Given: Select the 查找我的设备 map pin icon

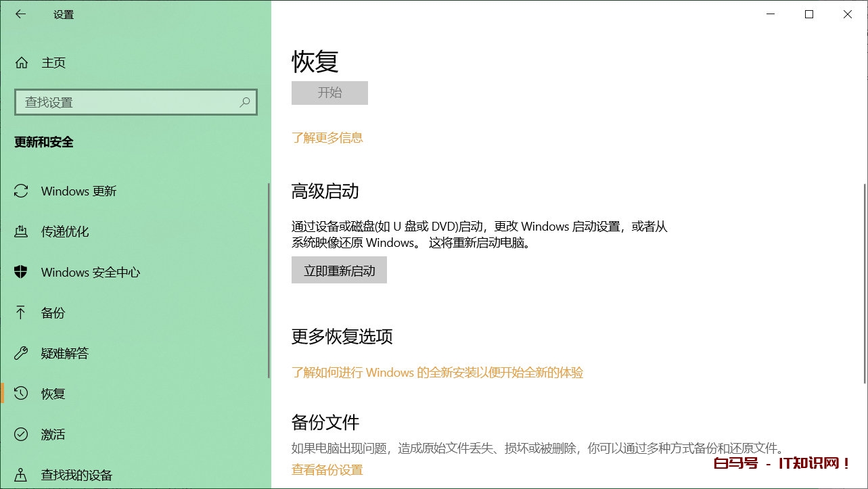Looking at the screenshot, I should click(x=21, y=475).
